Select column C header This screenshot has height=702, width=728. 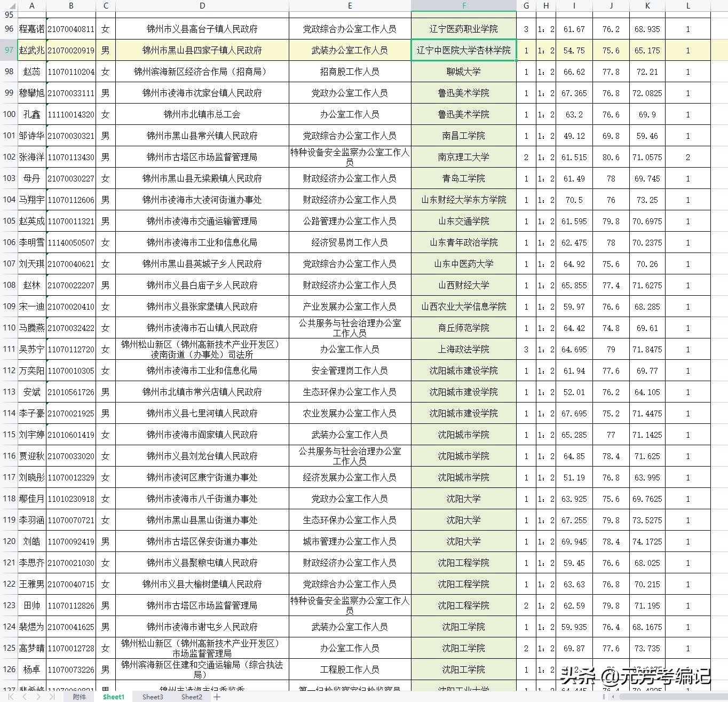(x=106, y=5)
